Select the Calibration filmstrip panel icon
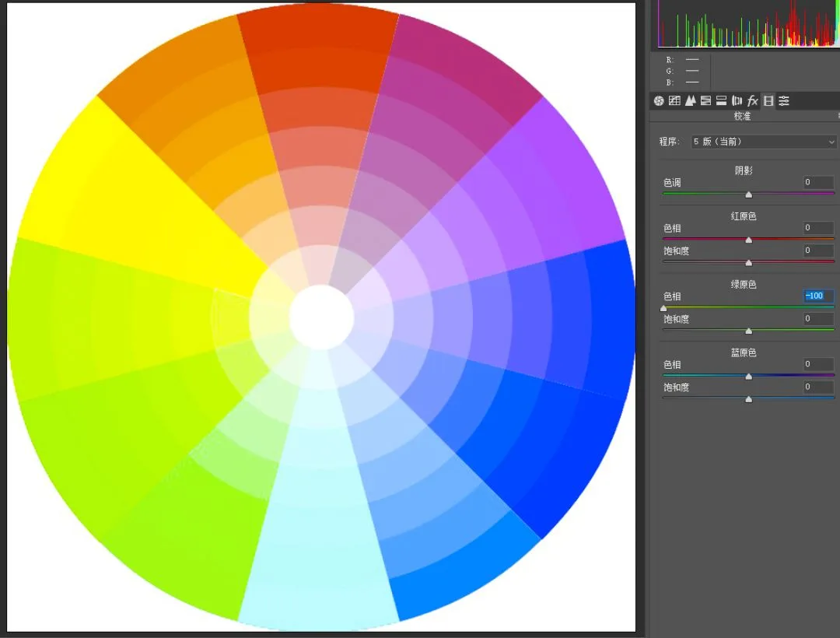840x638 pixels. [768, 100]
